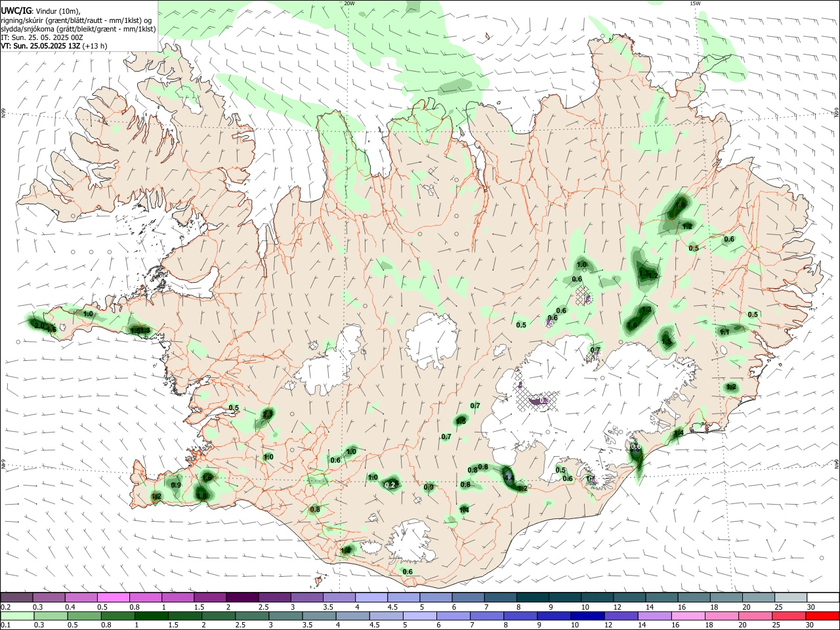Select the light green 0.3 swatch in lower scale
The image size is (840, 630).
coord(51,616)
